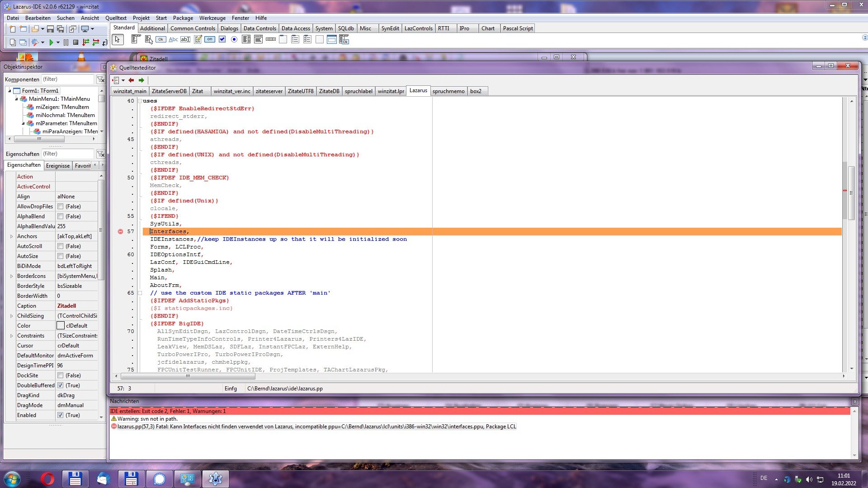Image resolution: width=868 pixels, height=488 pixels.
Task: Expand the Anchors property
Action: pyautogui.click(x=11, y=236)
